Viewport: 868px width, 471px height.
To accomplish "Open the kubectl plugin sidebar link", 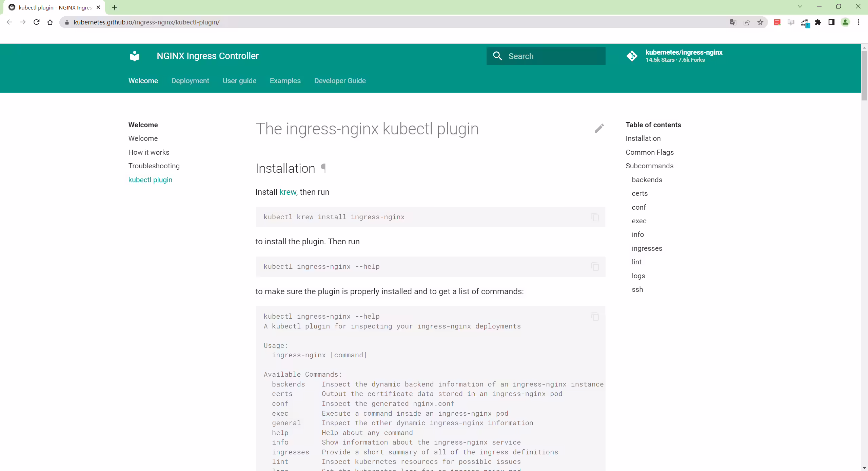I will [x=150, y=180].
